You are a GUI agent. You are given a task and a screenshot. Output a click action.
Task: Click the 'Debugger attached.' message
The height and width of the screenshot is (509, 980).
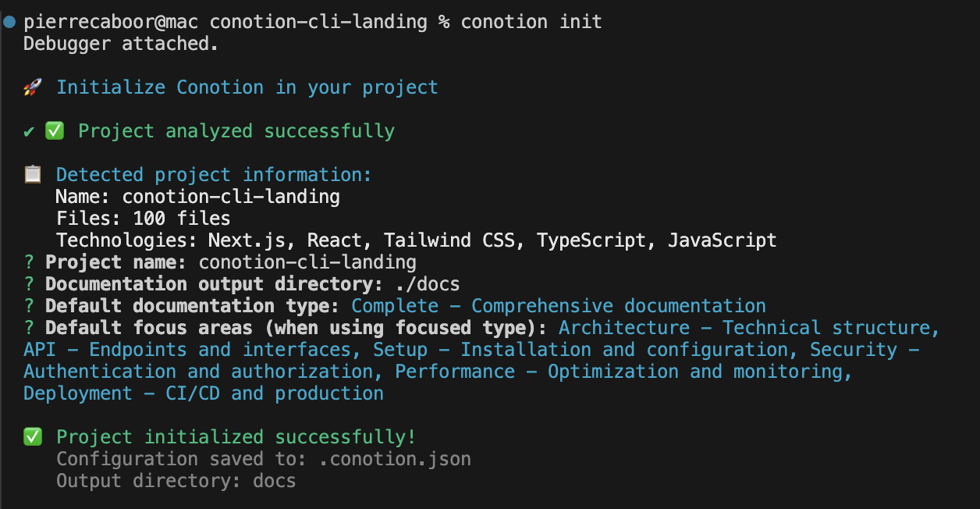click(121, 44)
